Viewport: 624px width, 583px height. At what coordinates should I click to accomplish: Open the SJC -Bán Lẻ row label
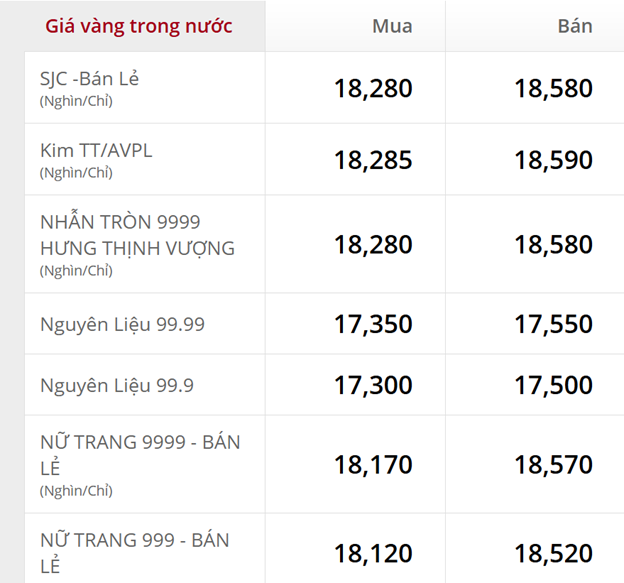[x=89, y=78]
